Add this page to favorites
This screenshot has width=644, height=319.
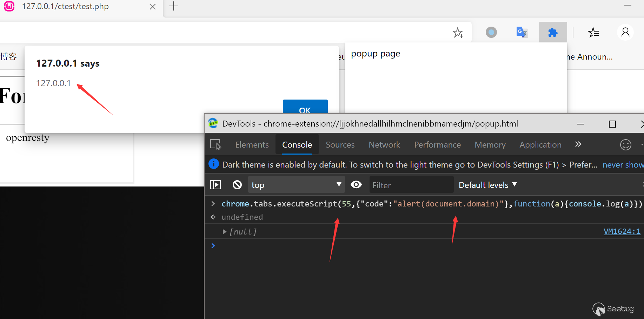click(458, 33)
